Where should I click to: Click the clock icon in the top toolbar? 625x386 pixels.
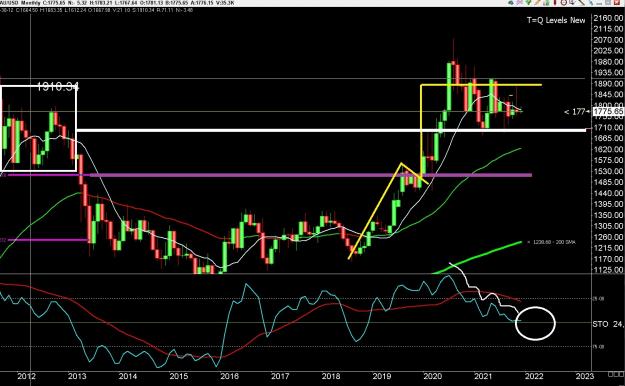pyautogui.click(x=564, y=2)
